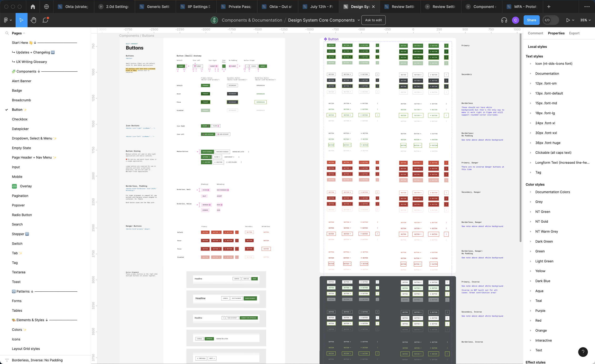Expand the NT Green color styles
The height and width of the screenshot is (364, 595).
click(531, 212)
